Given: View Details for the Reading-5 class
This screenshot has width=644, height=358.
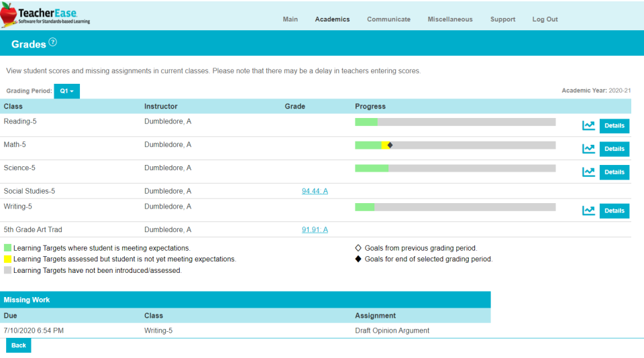Looking at the screenshot, I should (x=614, y=125).
